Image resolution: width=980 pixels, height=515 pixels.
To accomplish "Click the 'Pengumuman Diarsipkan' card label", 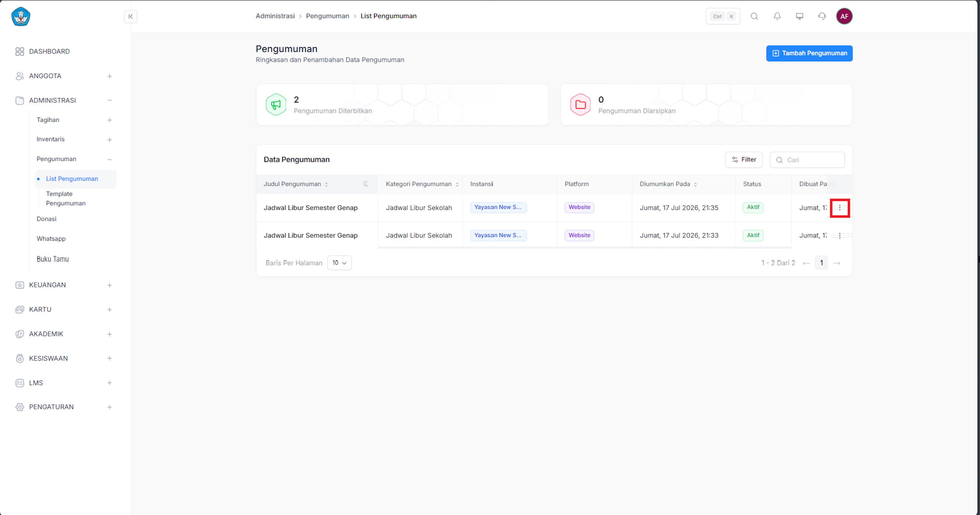I will click(636, 111).
